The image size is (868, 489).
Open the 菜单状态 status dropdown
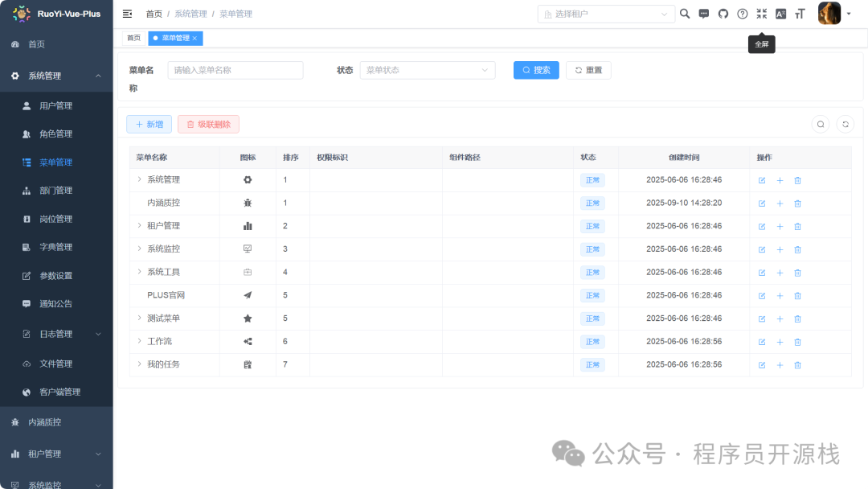pos(428,70)
